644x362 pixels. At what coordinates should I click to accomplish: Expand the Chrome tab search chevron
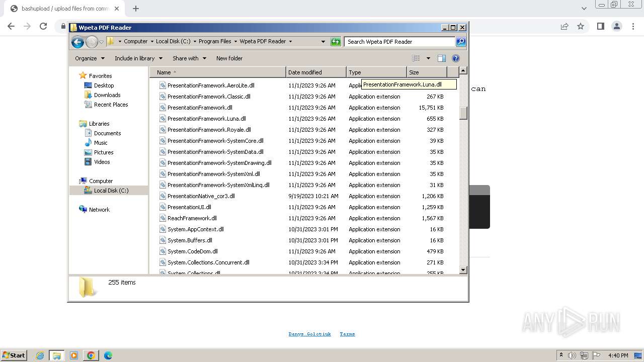pos(584,9)
